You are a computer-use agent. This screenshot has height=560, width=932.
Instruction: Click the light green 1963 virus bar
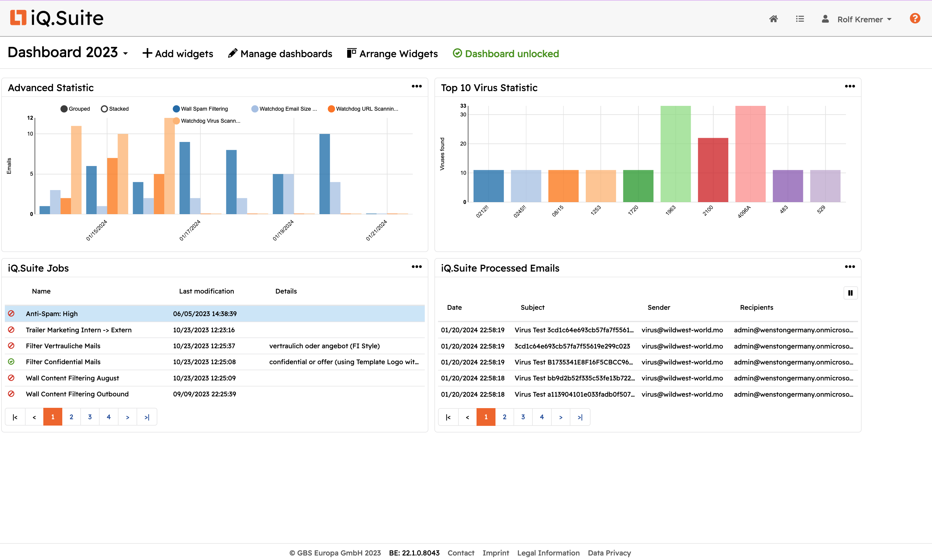(675, 154)
